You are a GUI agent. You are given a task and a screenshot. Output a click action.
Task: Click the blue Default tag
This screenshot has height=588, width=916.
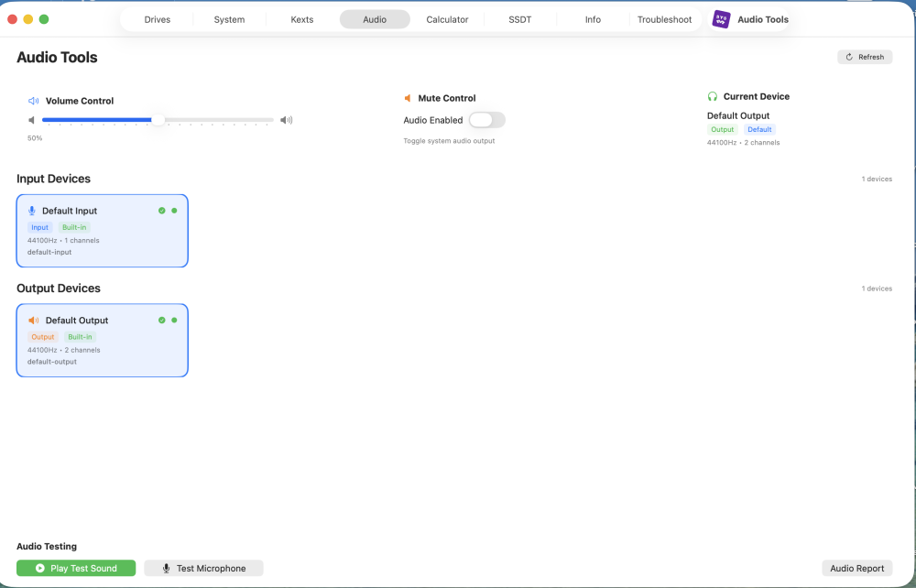pos(759,130)
